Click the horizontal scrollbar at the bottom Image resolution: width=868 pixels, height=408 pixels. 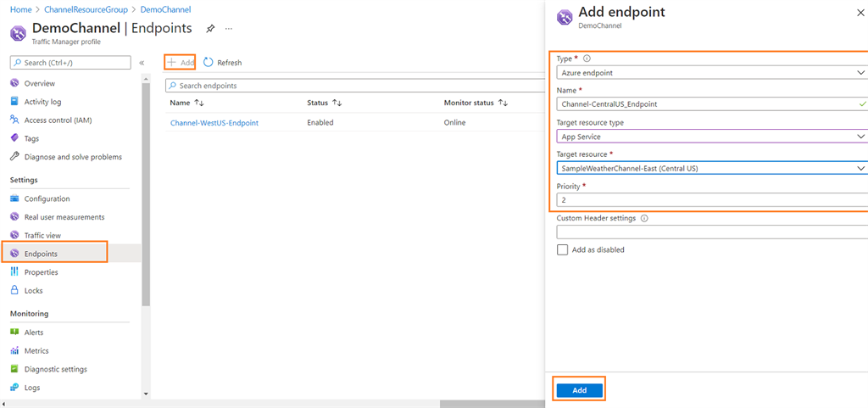coord(492,404)
